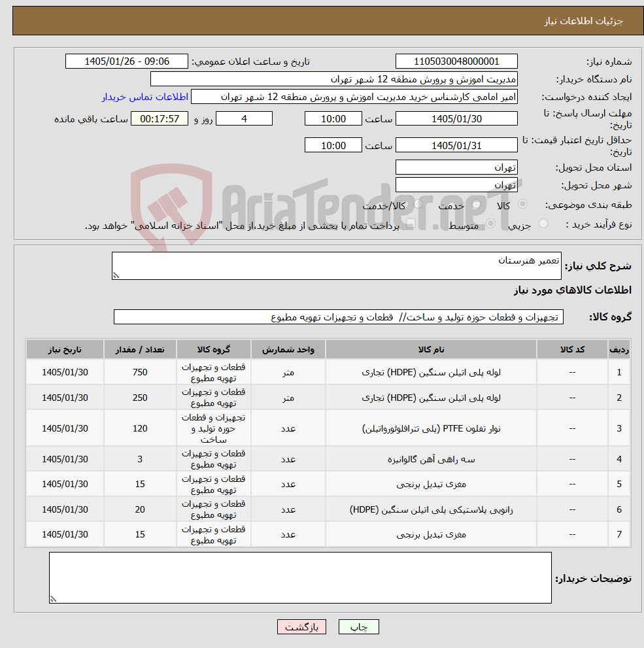This screenshot has width=644, height=648.
Task: Click the کد کالا column header
Action: click(x=572, y=350)
